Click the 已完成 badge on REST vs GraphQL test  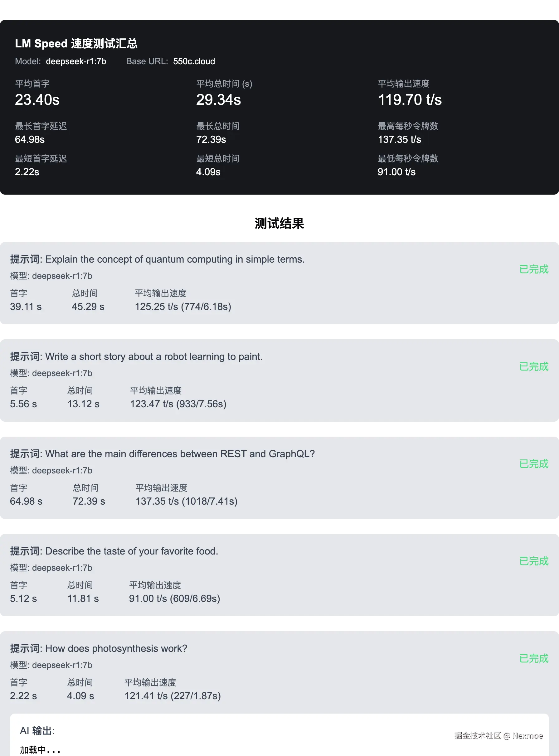point(533,464)
